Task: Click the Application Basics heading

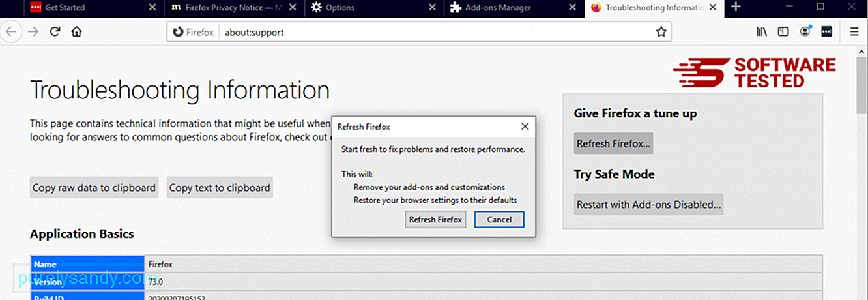Action: pyautogui.click(x=82, y=234)
